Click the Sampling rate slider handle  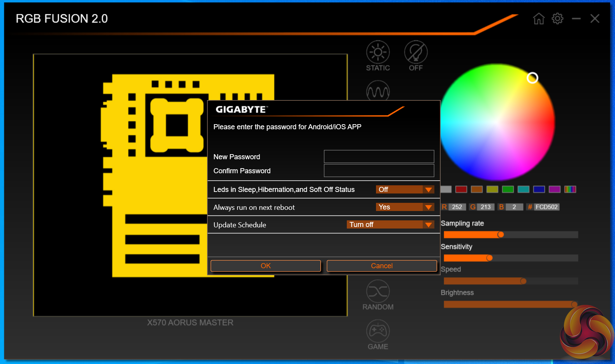(501, 234)
